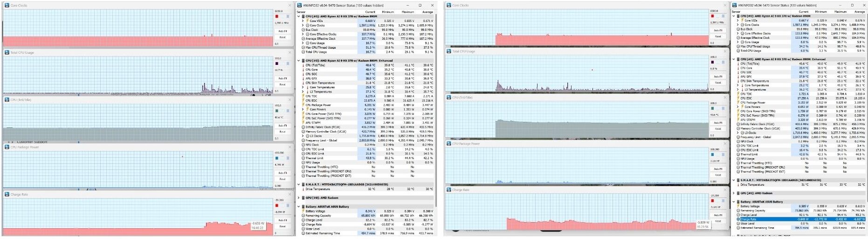Click the red color swatch on left Core Clocks graph
This screenshot has height=239, width=868.
[x=276, y=16]
